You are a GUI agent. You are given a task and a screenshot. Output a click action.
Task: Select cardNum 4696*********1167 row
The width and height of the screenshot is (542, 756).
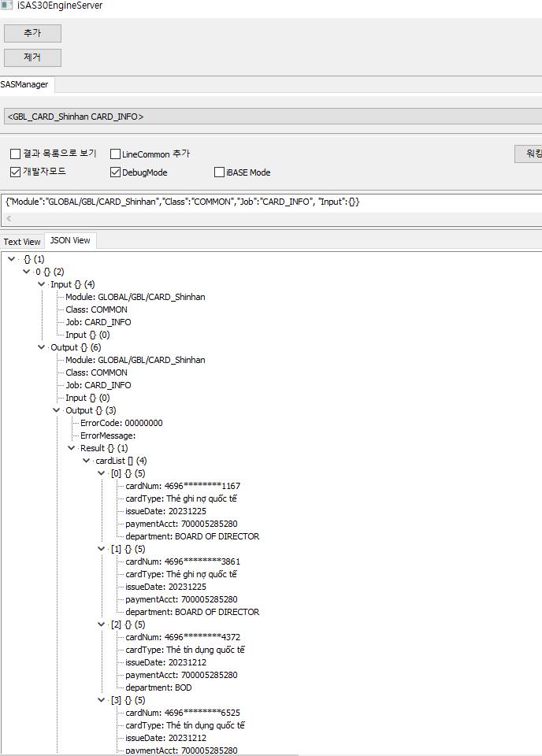pos(183,486)
